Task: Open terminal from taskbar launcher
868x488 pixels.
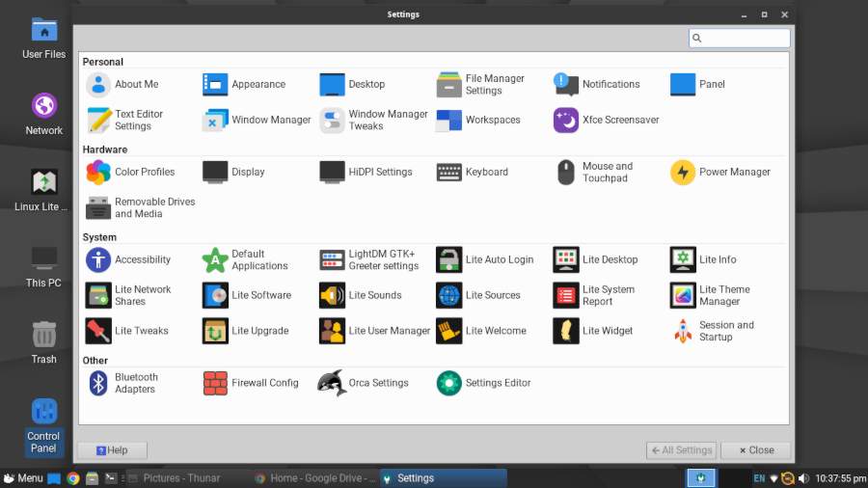Action: [x=111, y=478]
